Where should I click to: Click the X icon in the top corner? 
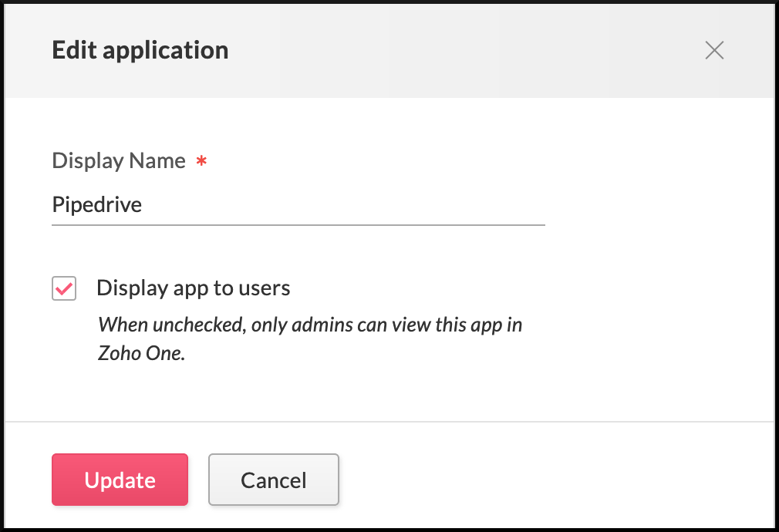[713, 50]
